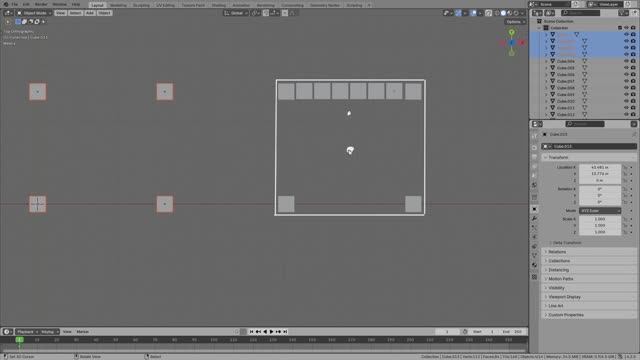The width and height of the screenshot is (640, 360).
Task: Click the Cube.009 mesh triangle icon
Action: tap(584, 94)
